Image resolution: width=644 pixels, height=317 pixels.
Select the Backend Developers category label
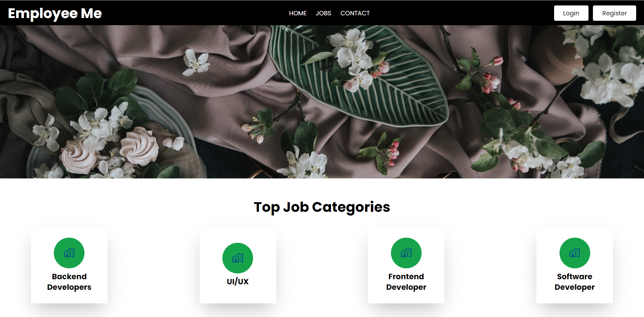(x=69, y=282)
